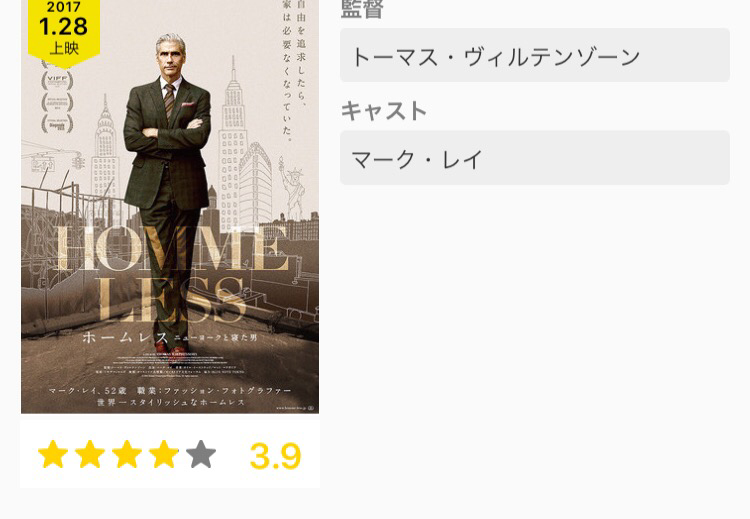750x519 pixels.
Task: Click the 3.9 rating score
Action: point(276,456)
